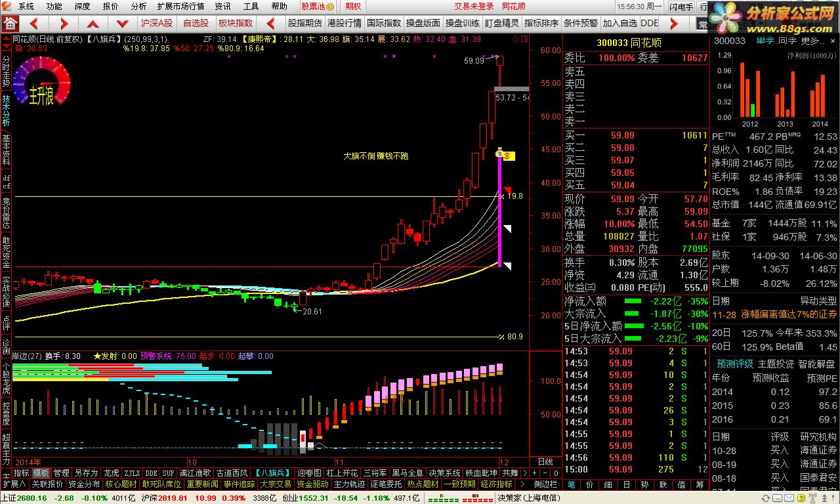Switch to the 技术分析 side tab
The height and width of the screenshot is (504, 840).
point(6,110)
